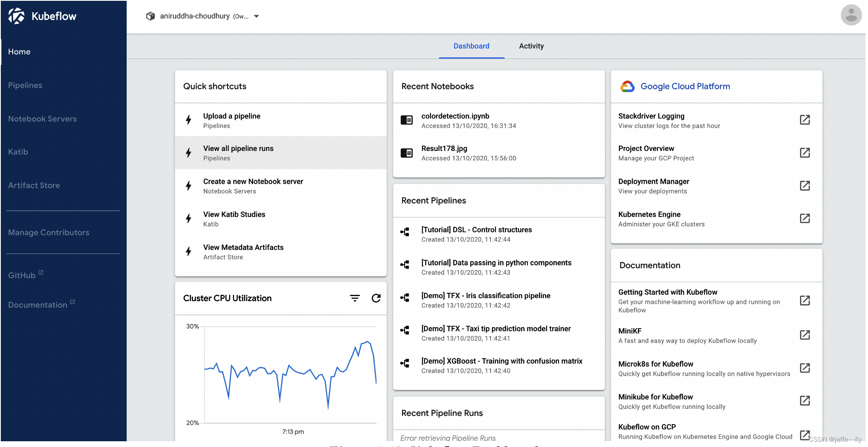Switch to the Activity tab
This screenshot has width=868, height=447.
click(x=532, y=46)
